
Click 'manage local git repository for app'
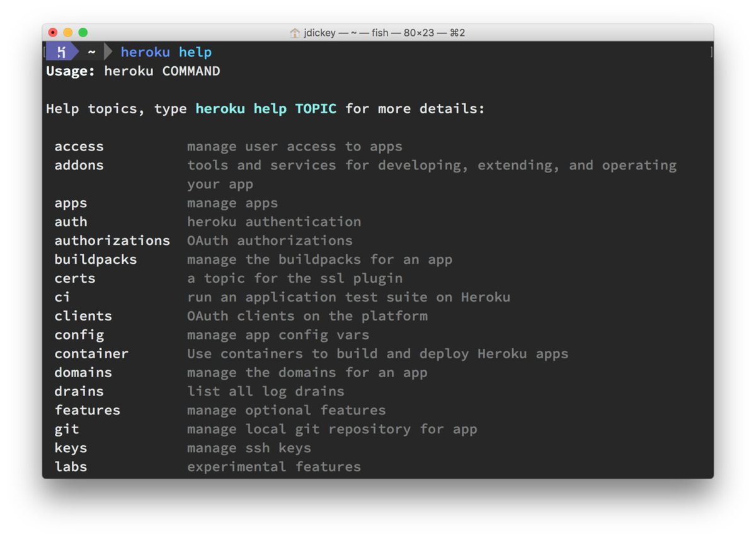[333, 429]
